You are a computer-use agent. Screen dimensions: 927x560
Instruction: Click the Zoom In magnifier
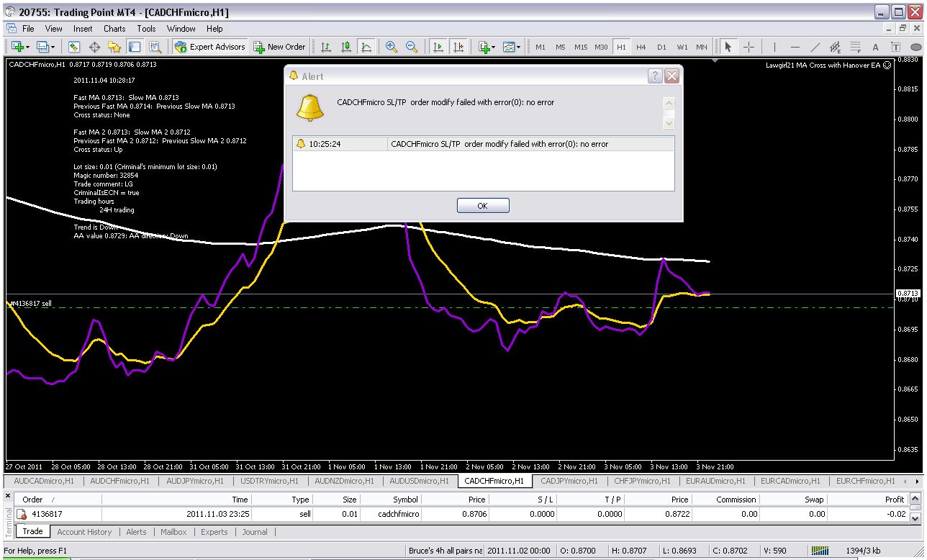tap(392, 47)
